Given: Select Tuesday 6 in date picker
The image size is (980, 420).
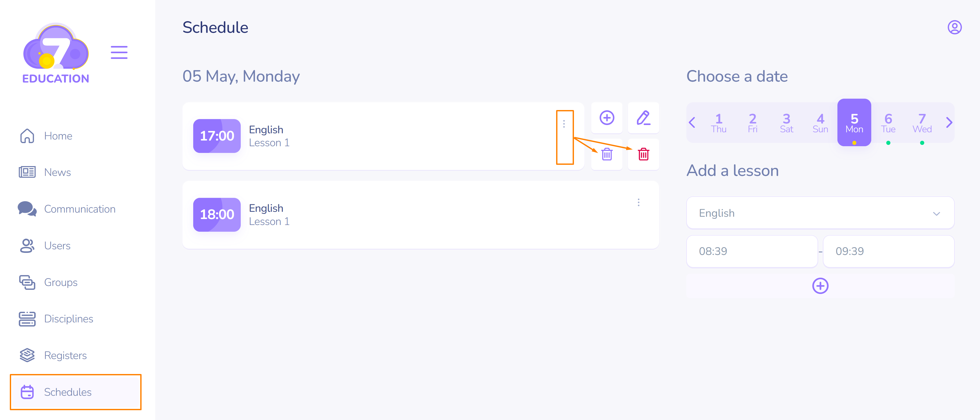Looking at the screenshot, I should tap(888, 123).
